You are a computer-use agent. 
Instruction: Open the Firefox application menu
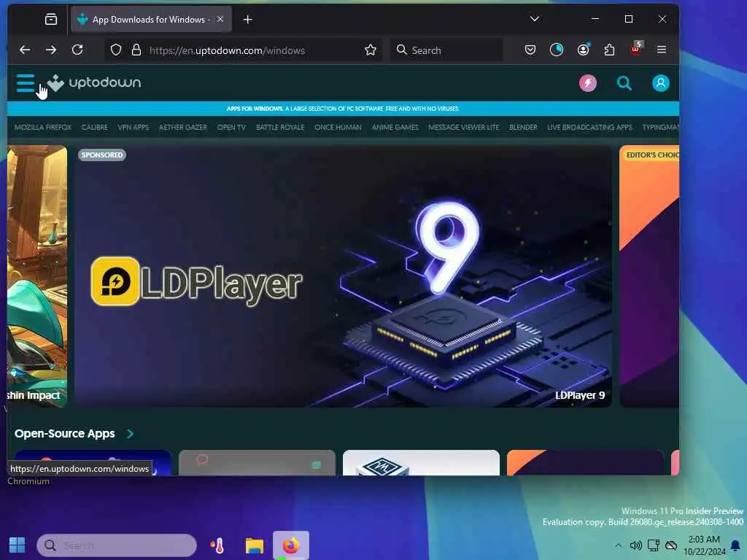[x=661, y=50]
